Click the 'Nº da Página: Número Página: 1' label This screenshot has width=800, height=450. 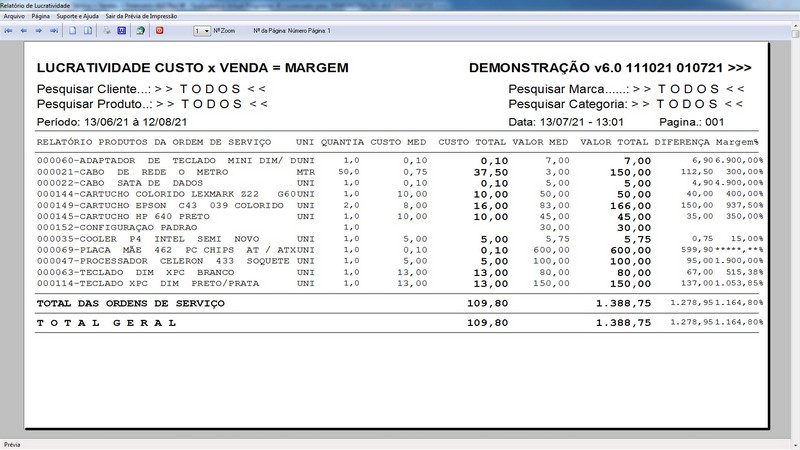pos(292,31)
